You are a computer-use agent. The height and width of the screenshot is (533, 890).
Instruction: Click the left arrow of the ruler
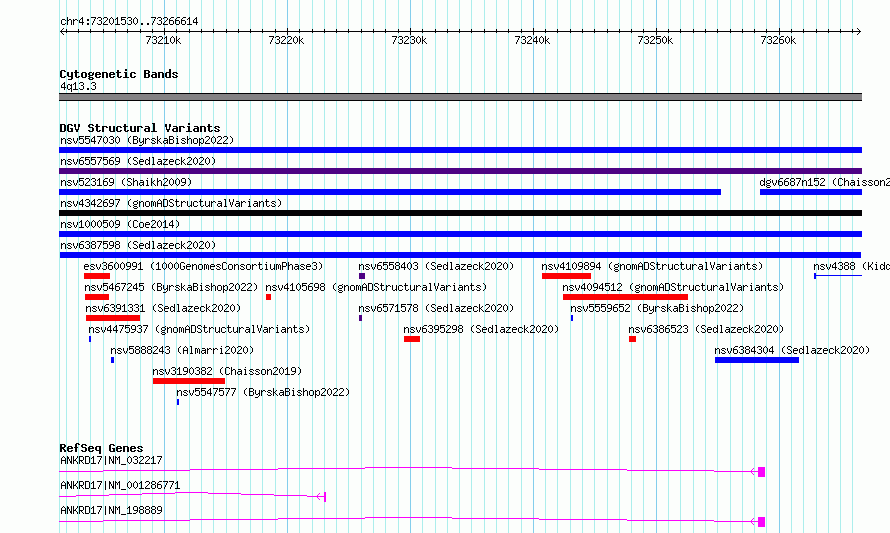(x=62, y=31)
